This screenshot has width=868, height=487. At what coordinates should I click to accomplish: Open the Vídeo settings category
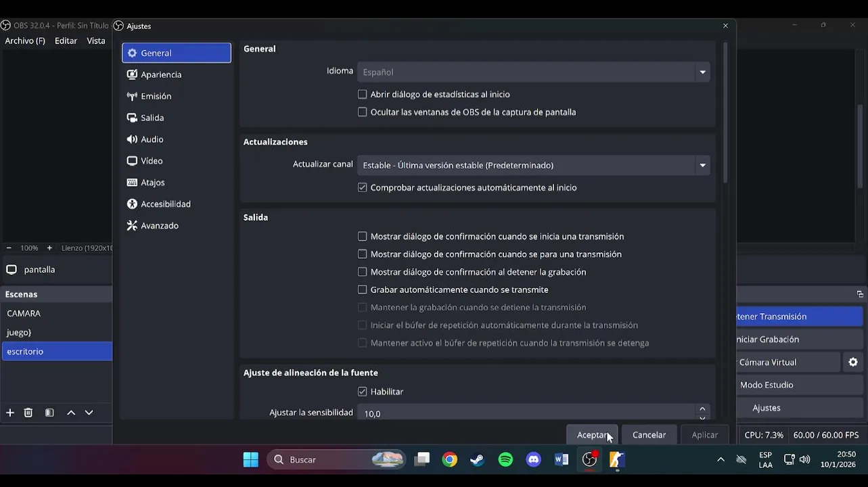177,161
